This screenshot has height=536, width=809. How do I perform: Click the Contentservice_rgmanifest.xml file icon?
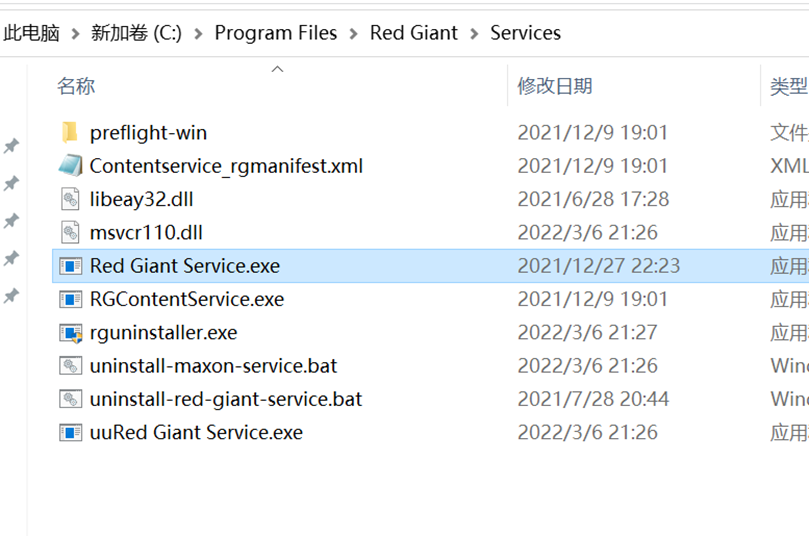pos(69,166)
